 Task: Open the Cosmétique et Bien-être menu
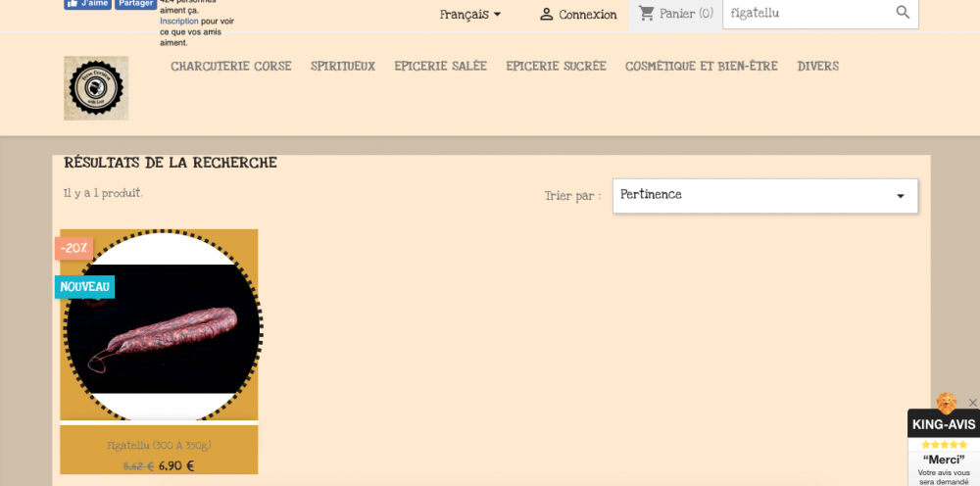point(702,67)
